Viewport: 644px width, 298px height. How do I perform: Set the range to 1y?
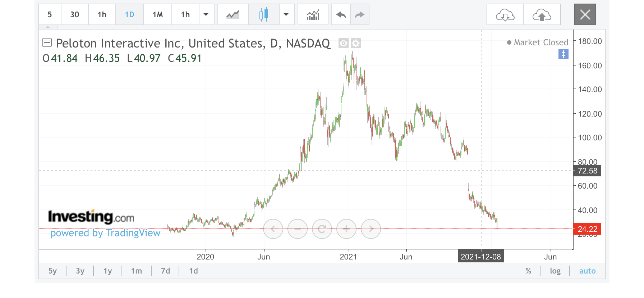coord(108,271)
